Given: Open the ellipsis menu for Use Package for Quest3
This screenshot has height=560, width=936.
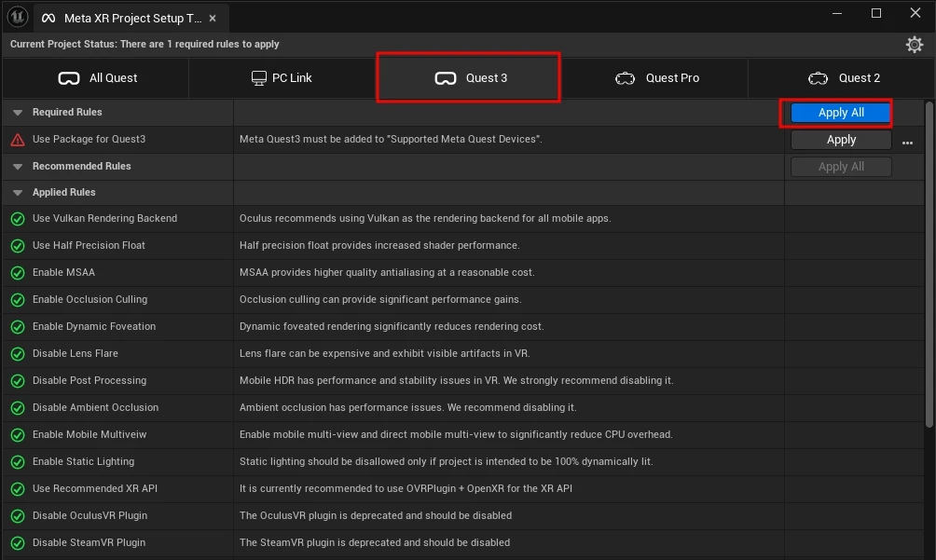Looking at the screenshot, I should coord(907,143).
